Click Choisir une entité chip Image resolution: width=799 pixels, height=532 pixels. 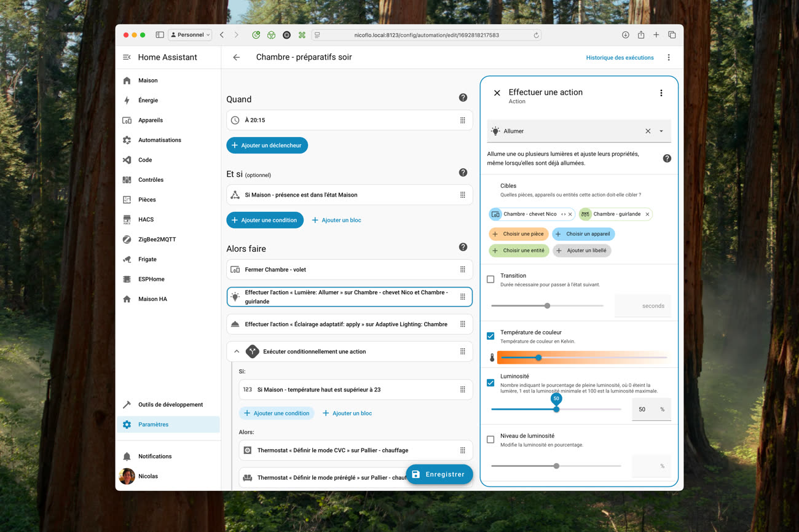tap(519, 251)
